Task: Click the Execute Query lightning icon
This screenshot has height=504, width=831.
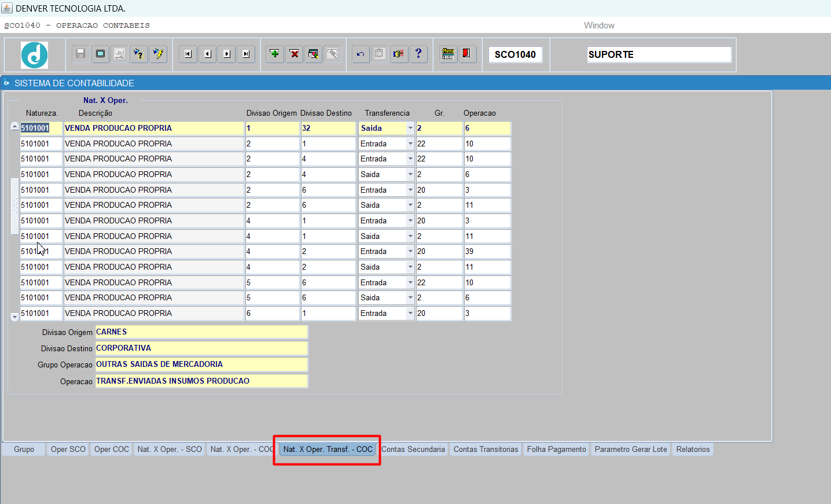Action: [158, 54]
